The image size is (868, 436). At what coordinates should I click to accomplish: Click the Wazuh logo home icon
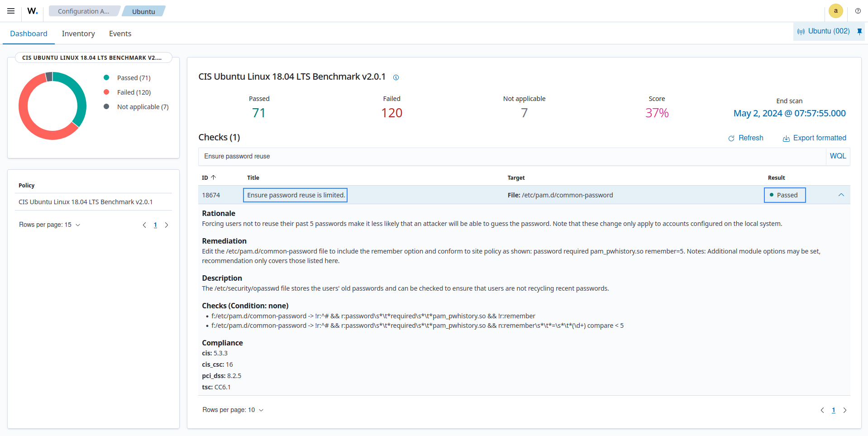click(x=33, y=11)
